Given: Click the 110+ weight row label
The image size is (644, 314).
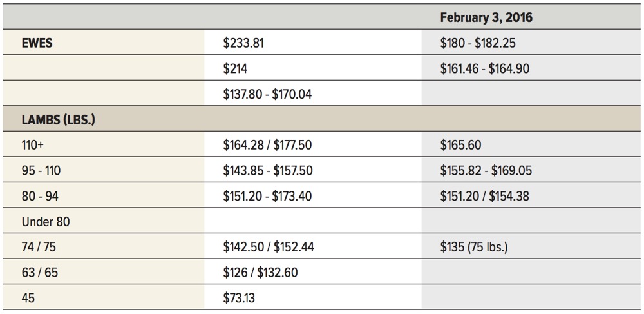Looking at the screenshot, I should (32, 145).
